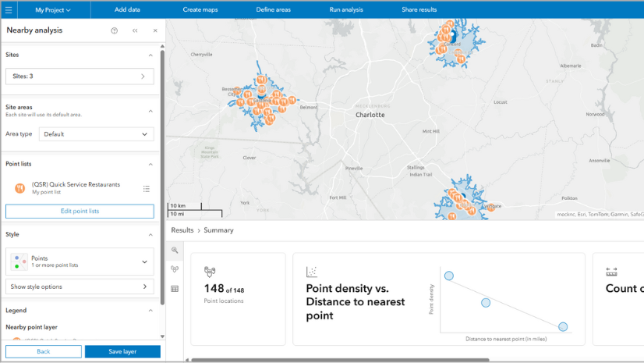Viewport: 644px width, 363px height.
Task: Open the results table view icon
Action: point(175,289)
